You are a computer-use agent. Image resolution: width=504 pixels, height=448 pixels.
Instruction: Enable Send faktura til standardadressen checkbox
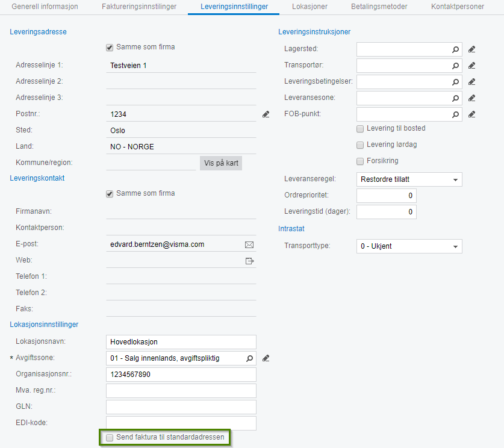click(110, 438)
